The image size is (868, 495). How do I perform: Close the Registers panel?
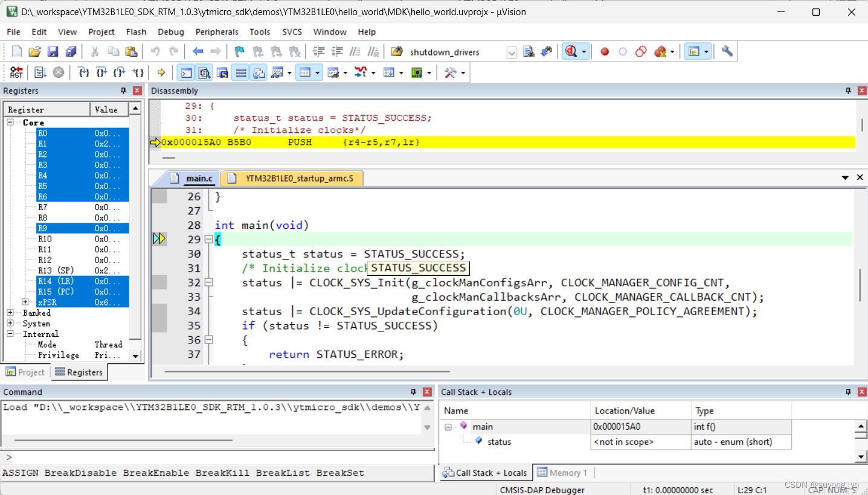coord(137,91)
